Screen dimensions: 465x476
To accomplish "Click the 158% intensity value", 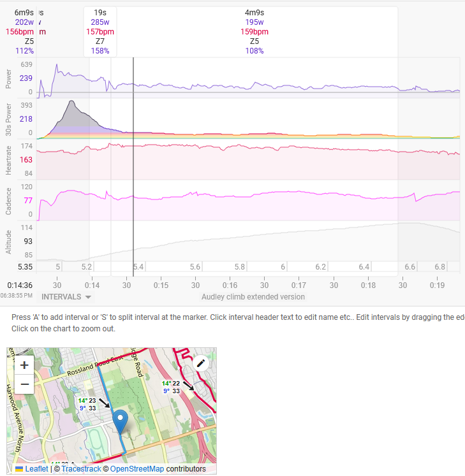I will click(x=100, y=51).
